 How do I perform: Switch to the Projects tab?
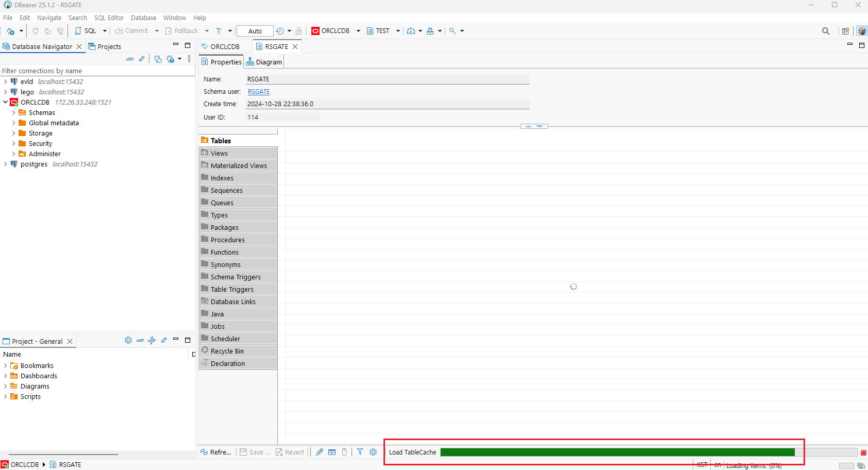pos(105,46)
